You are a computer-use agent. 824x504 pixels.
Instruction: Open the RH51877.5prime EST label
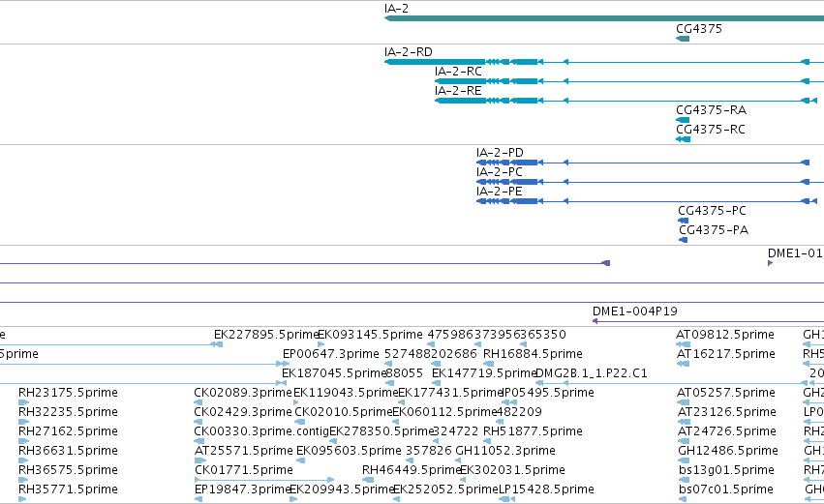pyautogui.click(x=533, y=431)
